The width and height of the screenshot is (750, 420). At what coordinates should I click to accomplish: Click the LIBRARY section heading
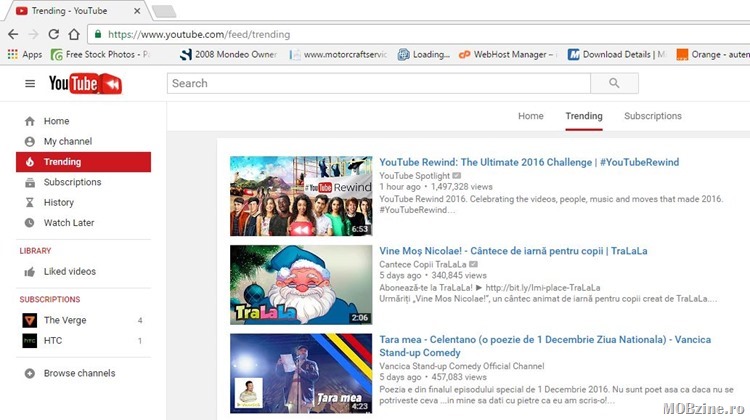35,251
